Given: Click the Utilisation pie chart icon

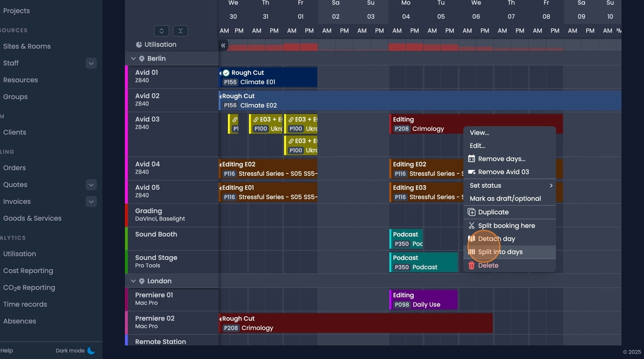Looking at the screenshot, I should [139, 45].
